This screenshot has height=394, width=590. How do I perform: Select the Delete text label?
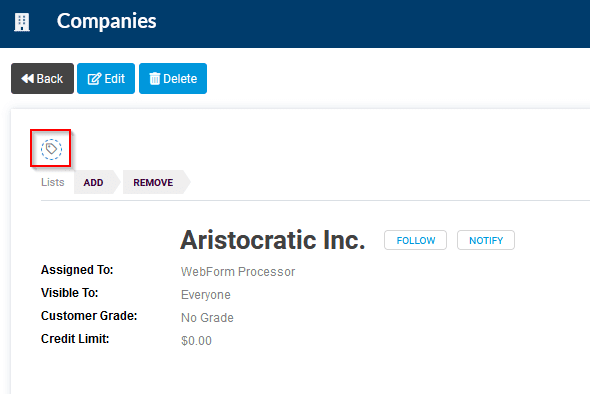[x=180, y=79]
